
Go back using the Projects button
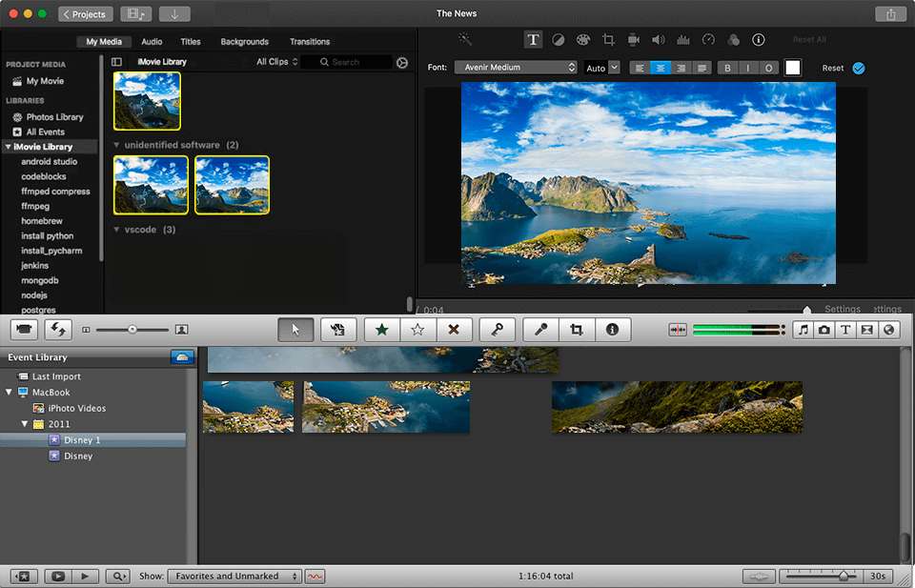click(x=85, y=13)
